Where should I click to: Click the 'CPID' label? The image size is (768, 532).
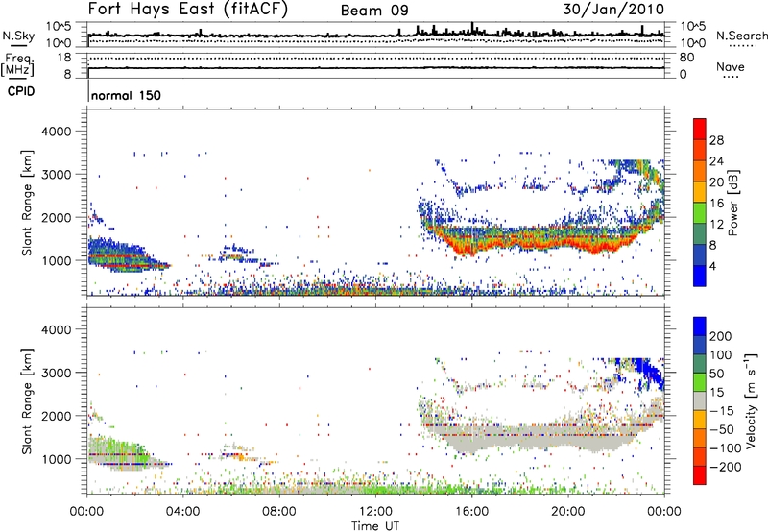21,91
